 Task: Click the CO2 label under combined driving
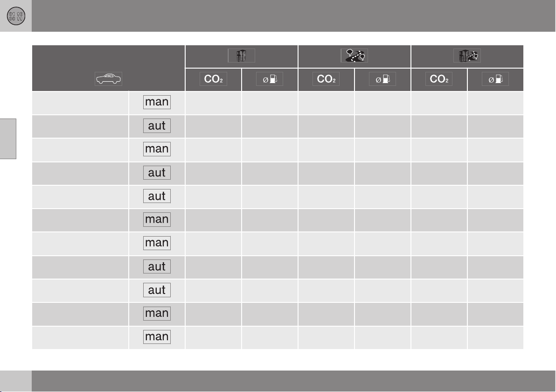click(439, 79)
